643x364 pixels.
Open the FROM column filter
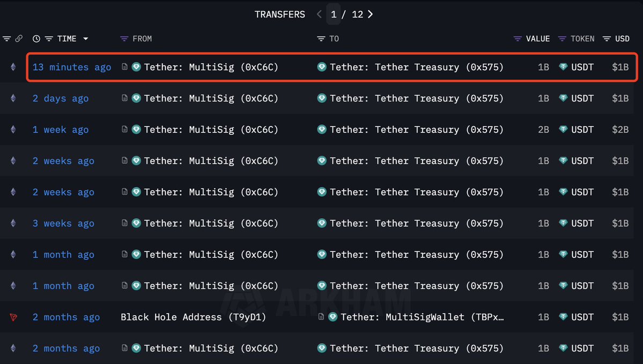coord(124,39)
